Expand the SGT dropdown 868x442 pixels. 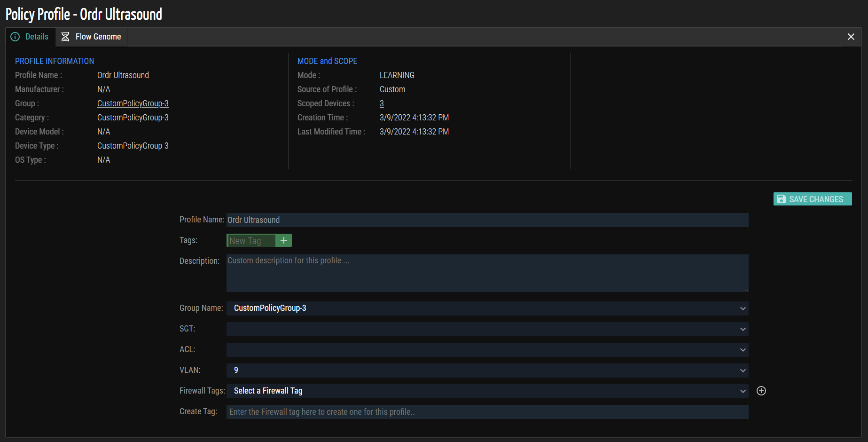487,329
